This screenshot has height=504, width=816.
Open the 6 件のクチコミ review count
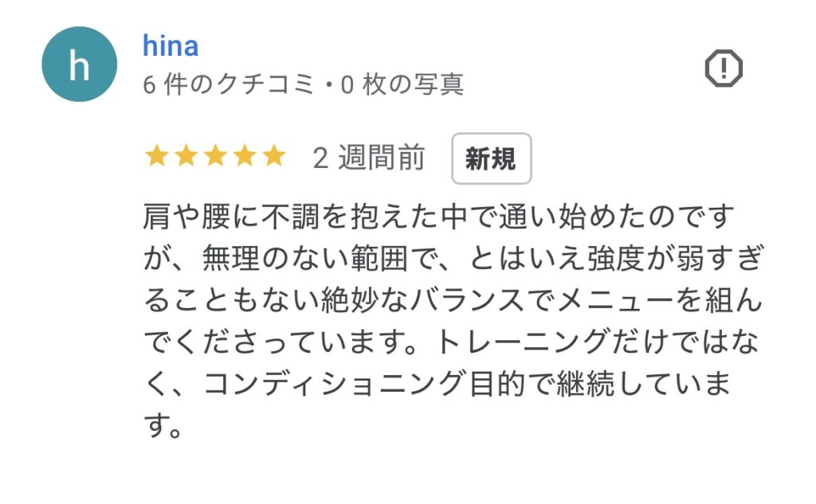click(x=229, y=84)
